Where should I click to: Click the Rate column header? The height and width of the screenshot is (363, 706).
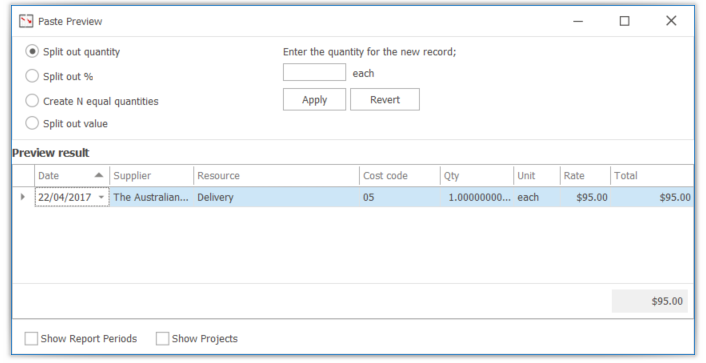pos(585,176)
